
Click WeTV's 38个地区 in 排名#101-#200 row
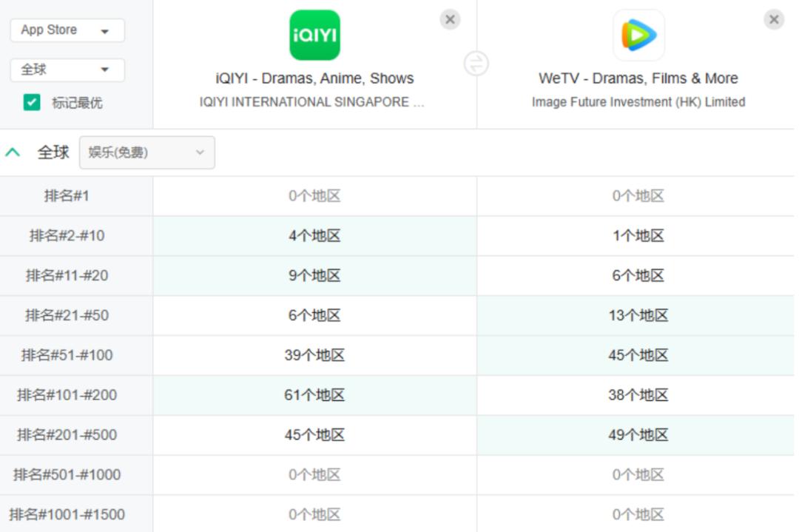638,394
